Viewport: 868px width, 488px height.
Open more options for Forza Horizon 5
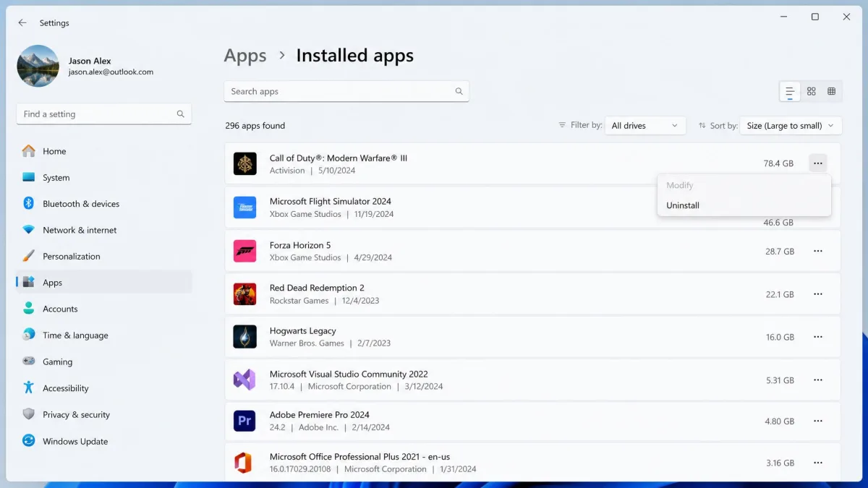tap(818, 251)
